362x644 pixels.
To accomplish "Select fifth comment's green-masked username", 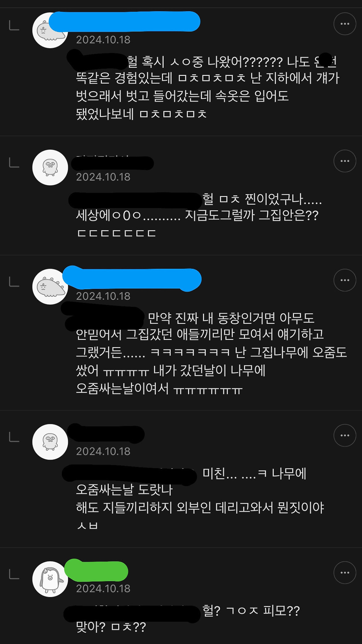I will [x=96, y=570].
